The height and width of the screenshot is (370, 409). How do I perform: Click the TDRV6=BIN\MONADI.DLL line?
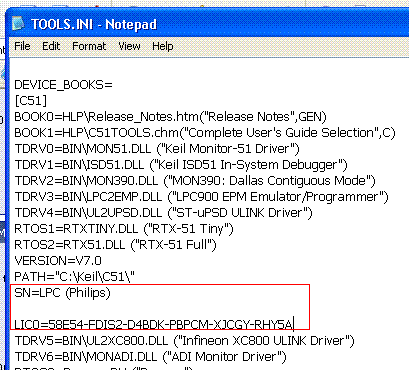150,357
